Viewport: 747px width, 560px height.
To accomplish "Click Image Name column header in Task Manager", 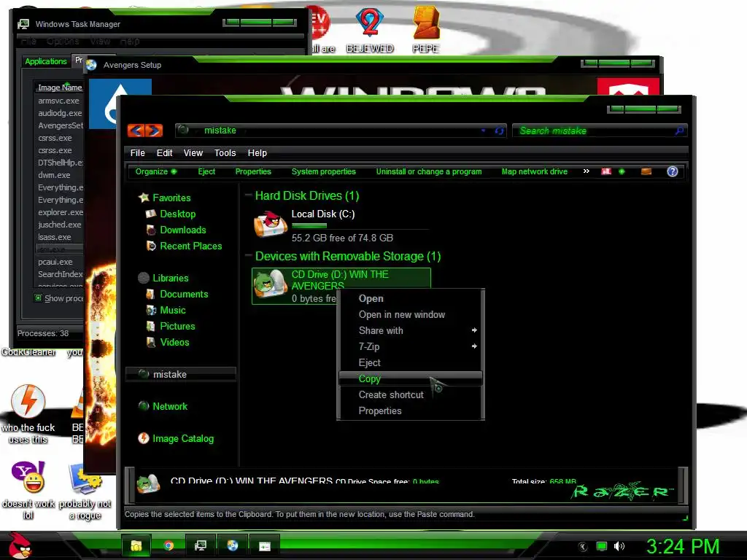I will coord(60,87).
